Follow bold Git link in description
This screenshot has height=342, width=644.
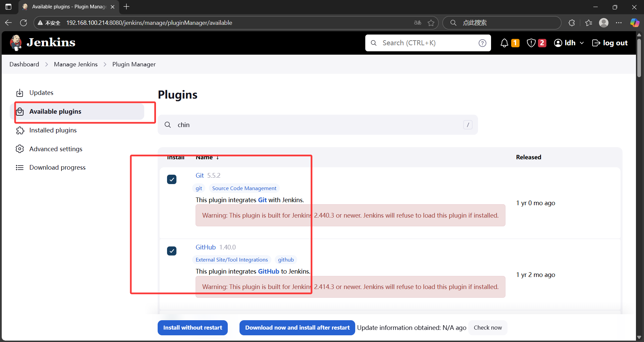(x=262, y=200)
